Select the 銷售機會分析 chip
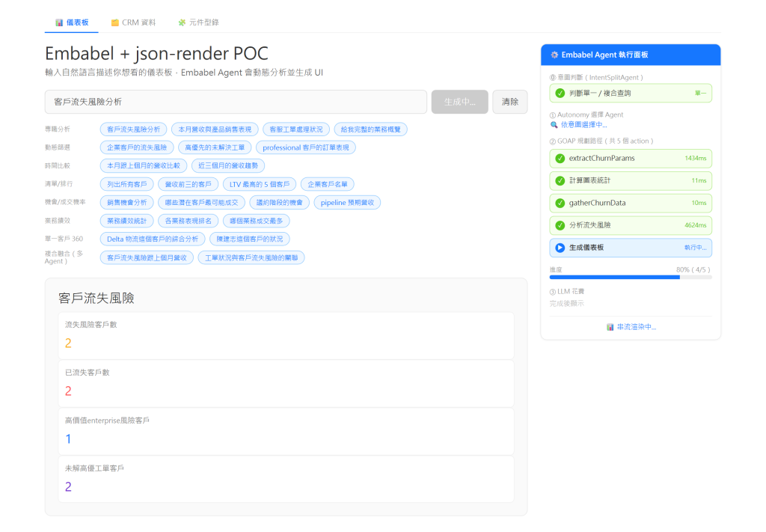This screenshot has height=532, width=766. tap(126, 202)
